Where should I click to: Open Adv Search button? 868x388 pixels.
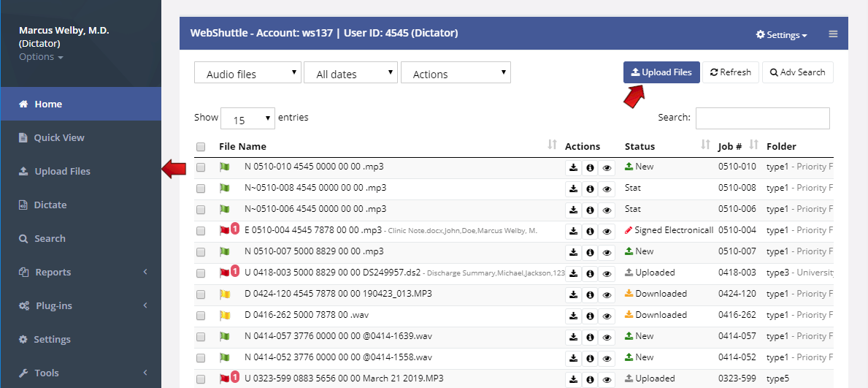click(x=798, y=72)
